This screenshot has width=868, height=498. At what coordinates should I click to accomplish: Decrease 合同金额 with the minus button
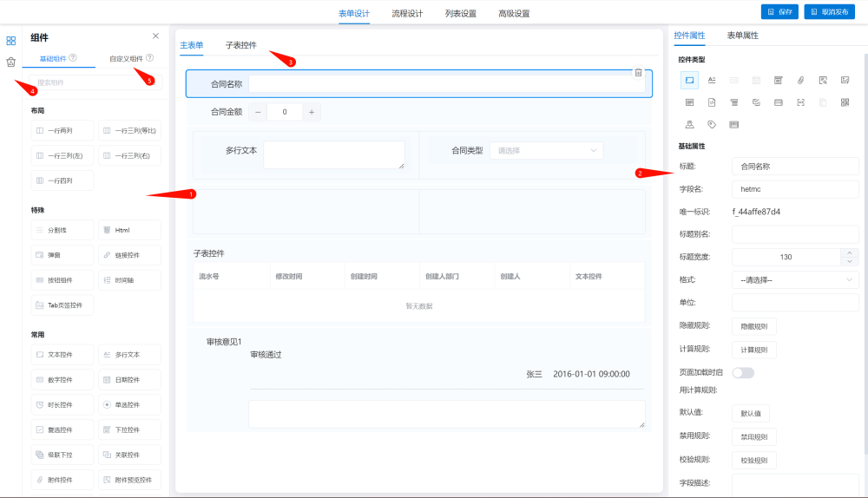pyautogui.click(x=258, y=112)
